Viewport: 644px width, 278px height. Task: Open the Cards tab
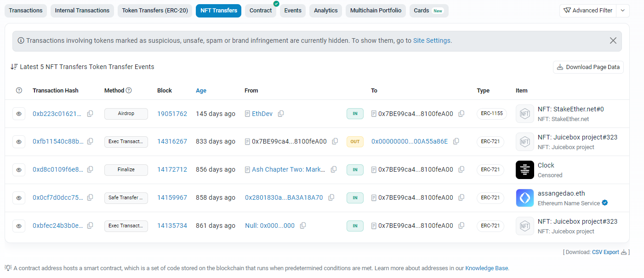pyautogui.click(x=429, y=11)
